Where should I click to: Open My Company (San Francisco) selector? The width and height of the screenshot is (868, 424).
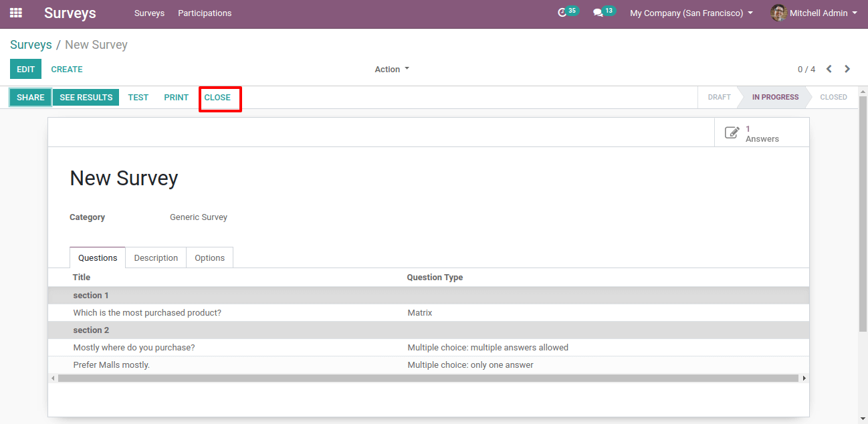click(x=691, y=13)
